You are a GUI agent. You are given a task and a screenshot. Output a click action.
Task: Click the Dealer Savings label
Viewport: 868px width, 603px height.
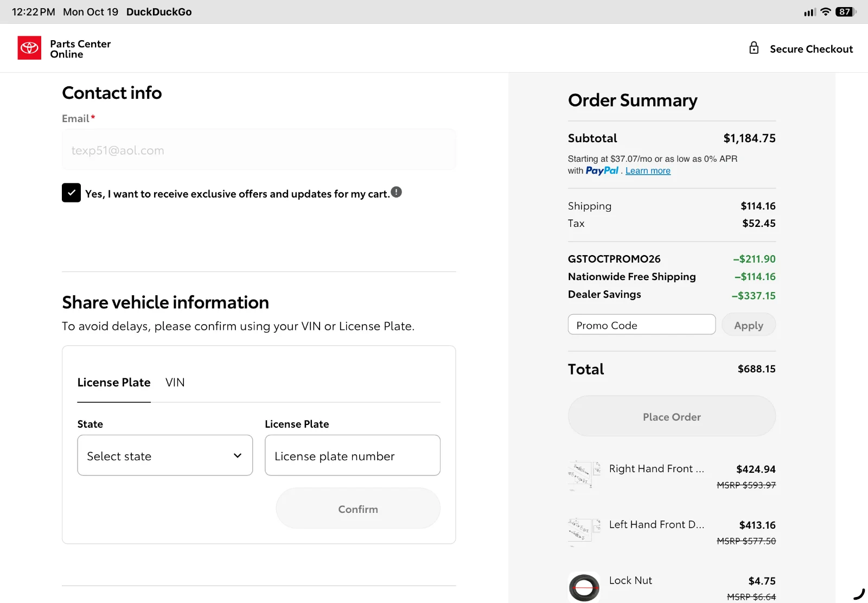[604, 294]
